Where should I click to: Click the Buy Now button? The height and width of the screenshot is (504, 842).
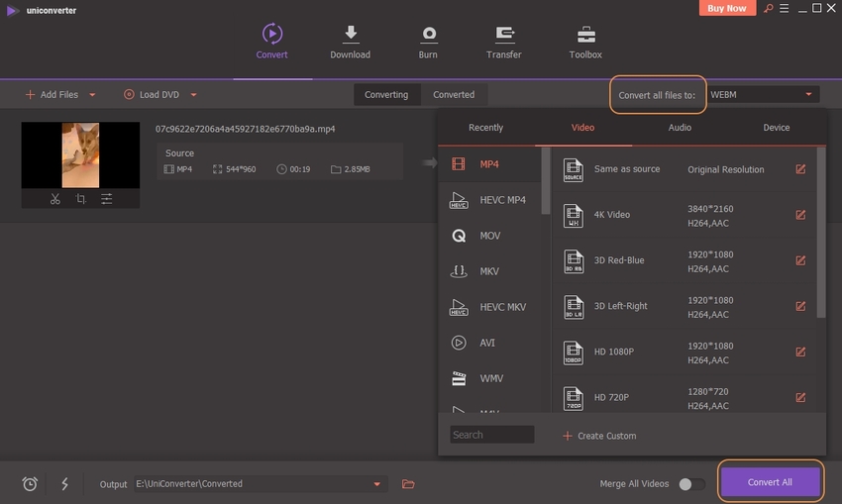point(728,8)
